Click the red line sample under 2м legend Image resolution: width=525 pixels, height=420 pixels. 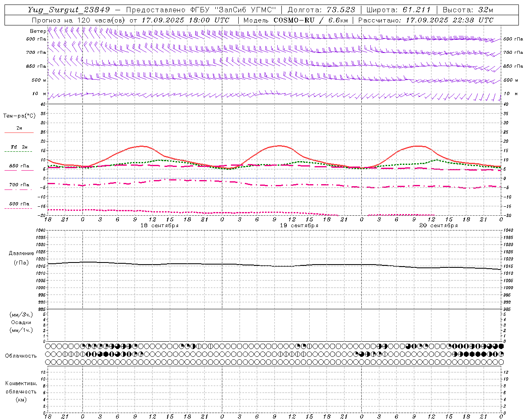tap(19, 132)
